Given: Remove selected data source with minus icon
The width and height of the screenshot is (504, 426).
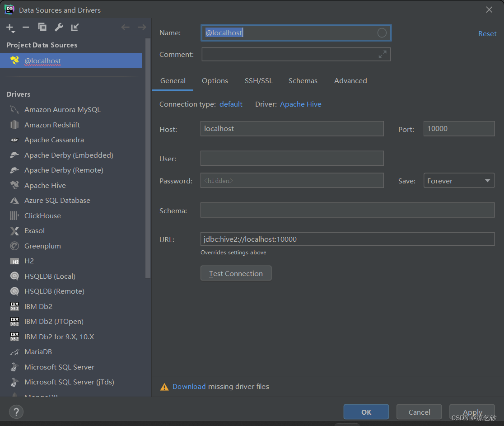Looking at the screenshot, I should pyautogui.click(x=26, y=28).
